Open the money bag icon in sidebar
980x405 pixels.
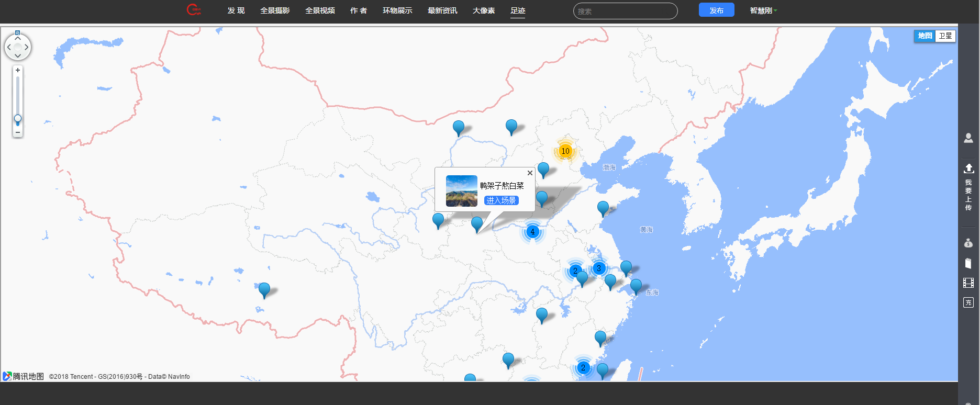click(x=968, y=243)
